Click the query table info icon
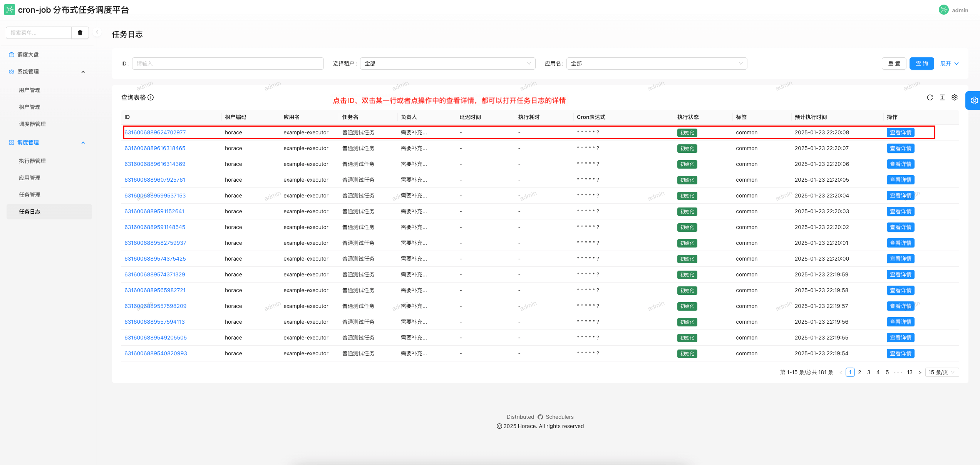Image resolution: width=980 pixels, height=465 pixels. pyautogui.click(x=151, y=97)
